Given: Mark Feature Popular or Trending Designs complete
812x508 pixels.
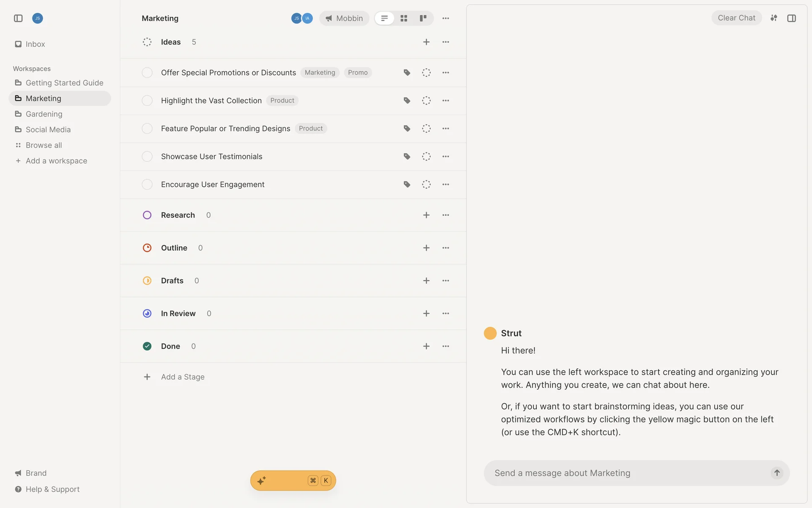Looking at the screenshot, I should tap(147, 129).
